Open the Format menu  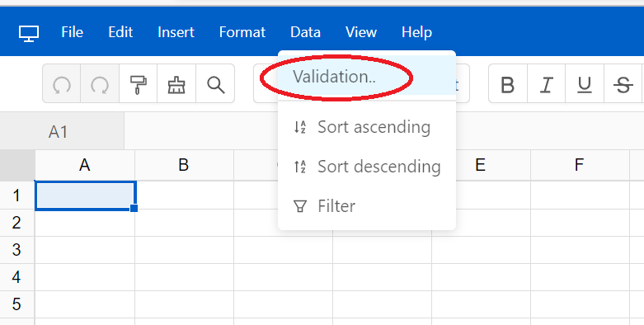pyautogui.click(x=242, y=32)
